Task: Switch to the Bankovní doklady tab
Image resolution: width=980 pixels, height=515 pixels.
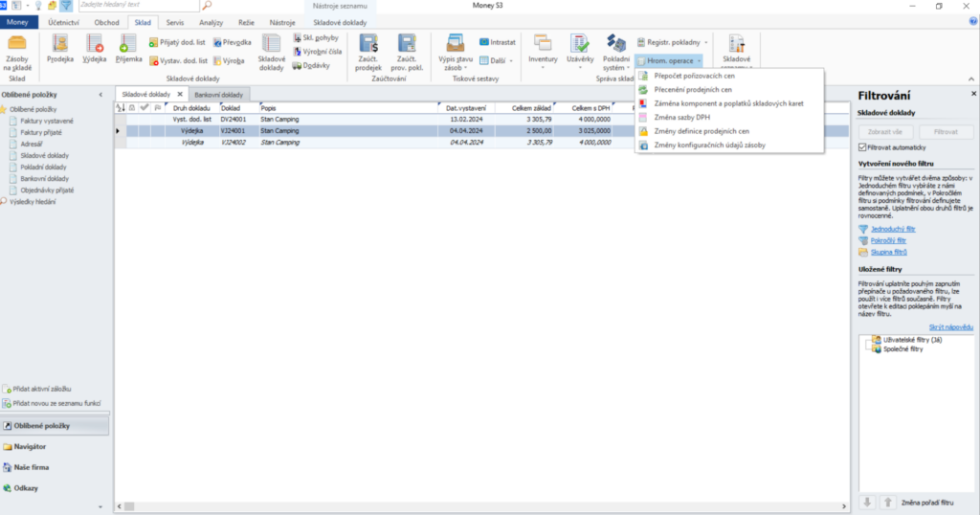Action: (220, 95)
